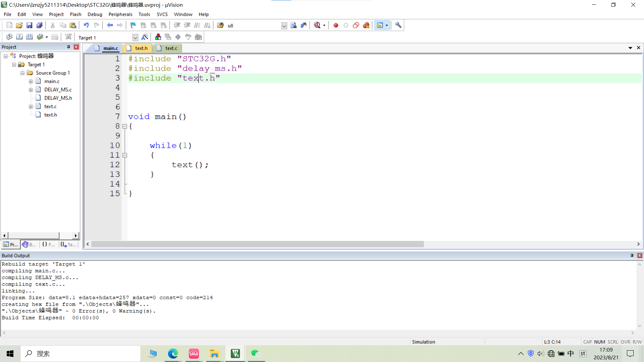
Task: Click the editor horizontal scrollbar thumb
Action: [x=257, y=244]
